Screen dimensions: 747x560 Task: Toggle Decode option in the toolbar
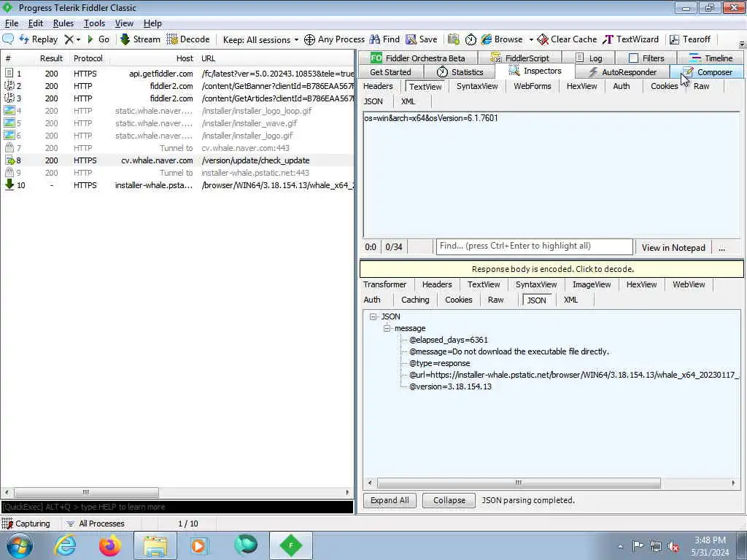(x=187, y=39)
